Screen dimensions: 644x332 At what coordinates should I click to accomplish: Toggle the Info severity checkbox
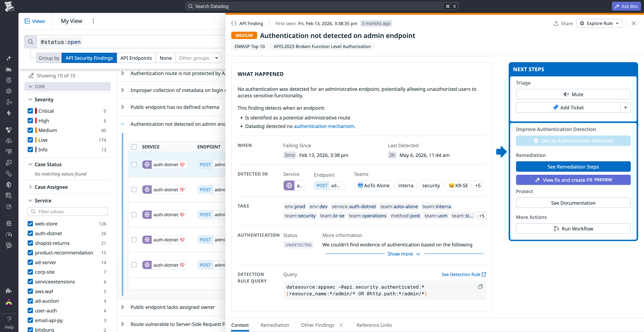(x=30, y=150)
